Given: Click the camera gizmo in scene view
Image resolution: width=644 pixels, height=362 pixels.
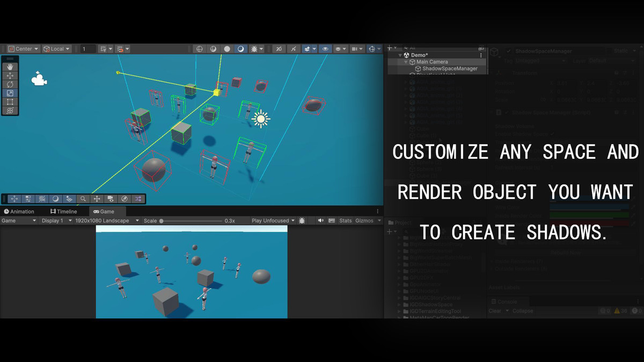Looking at the screenshot, I should (39, 79).
